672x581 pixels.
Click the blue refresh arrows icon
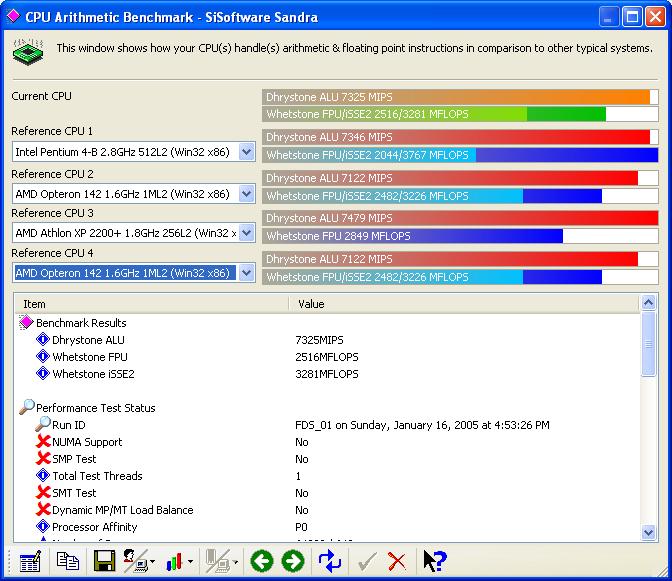(x=330, y=561)
